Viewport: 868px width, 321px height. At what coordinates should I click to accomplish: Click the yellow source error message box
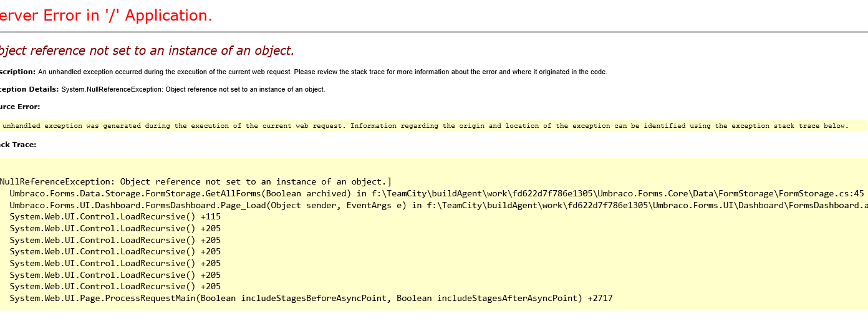pyautogui.click(x=434, y=126)
